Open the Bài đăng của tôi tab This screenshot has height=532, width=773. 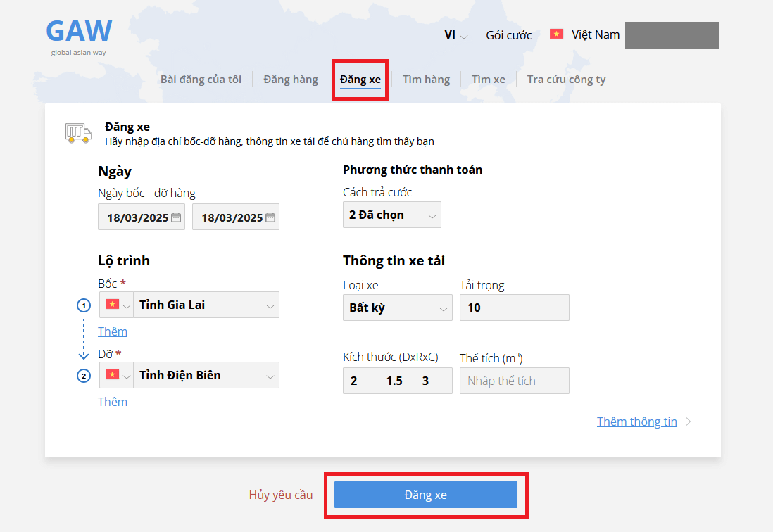pos(201,80)
